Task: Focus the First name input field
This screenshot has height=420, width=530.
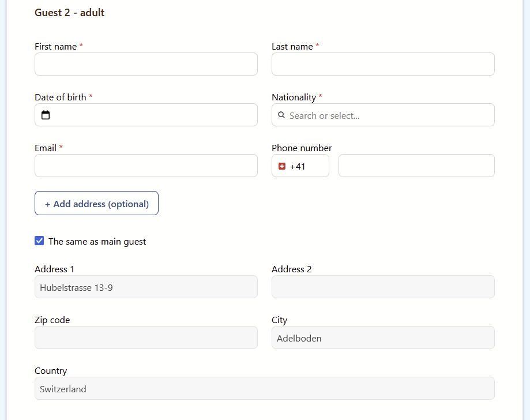Action: point(146,64)
